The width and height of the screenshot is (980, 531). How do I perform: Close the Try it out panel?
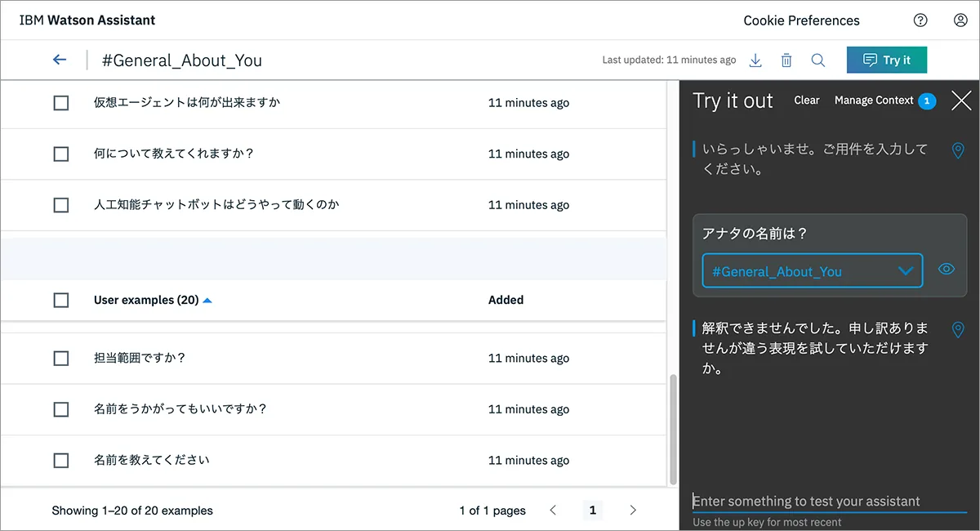coord(961,100)
